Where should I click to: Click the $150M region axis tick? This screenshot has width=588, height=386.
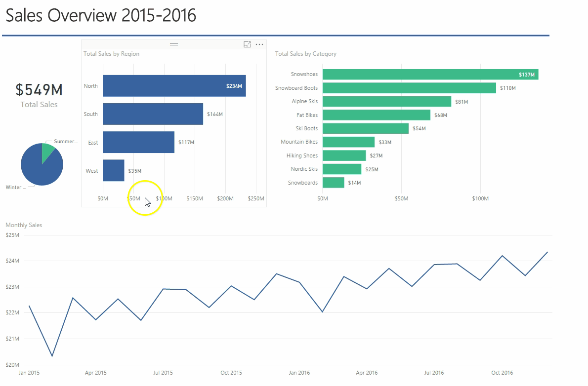(x=195, y=198)
